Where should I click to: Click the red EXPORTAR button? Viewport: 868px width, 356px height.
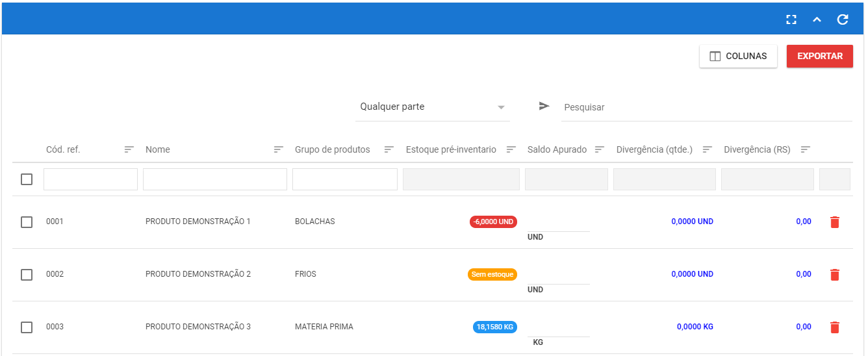(820, 56)
